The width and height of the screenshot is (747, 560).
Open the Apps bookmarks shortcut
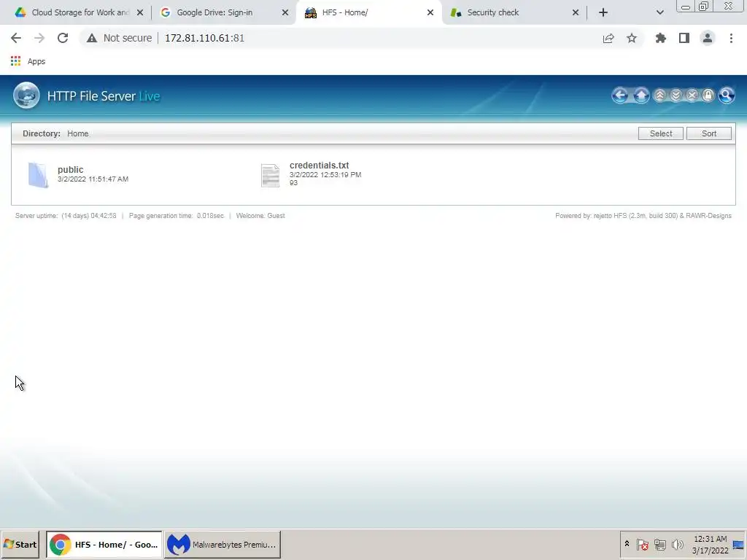pyautogui.click(x=28, y=61)
